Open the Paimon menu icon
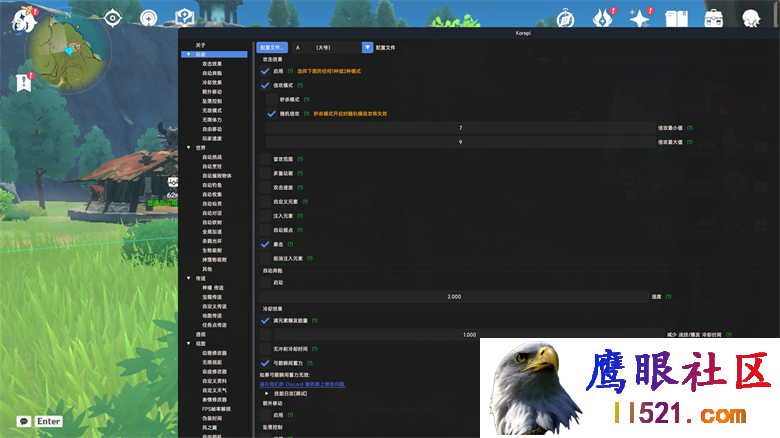780x438 pixels. coord(24,21)
